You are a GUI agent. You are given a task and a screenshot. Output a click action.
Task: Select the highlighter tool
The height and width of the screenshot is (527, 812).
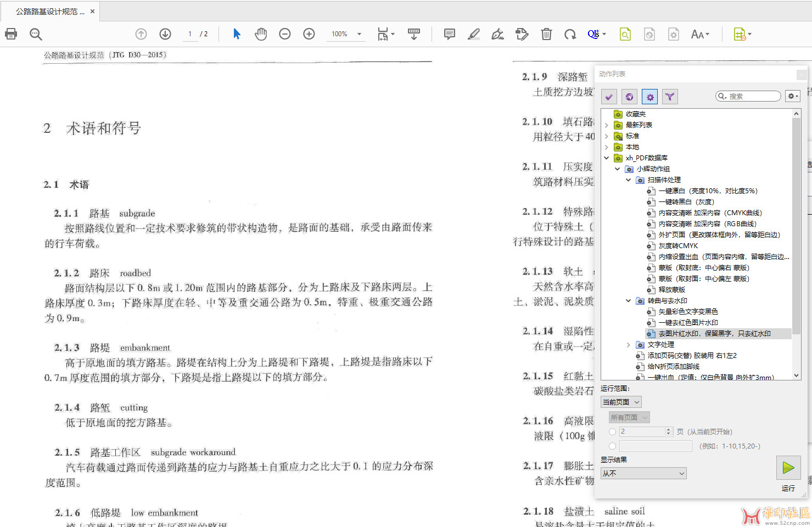(474, 34)
